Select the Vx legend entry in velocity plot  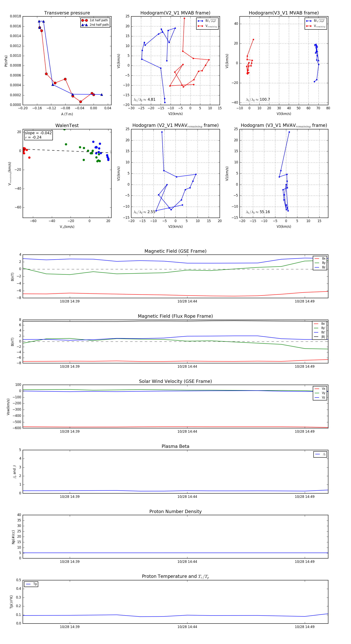point(320,389)
